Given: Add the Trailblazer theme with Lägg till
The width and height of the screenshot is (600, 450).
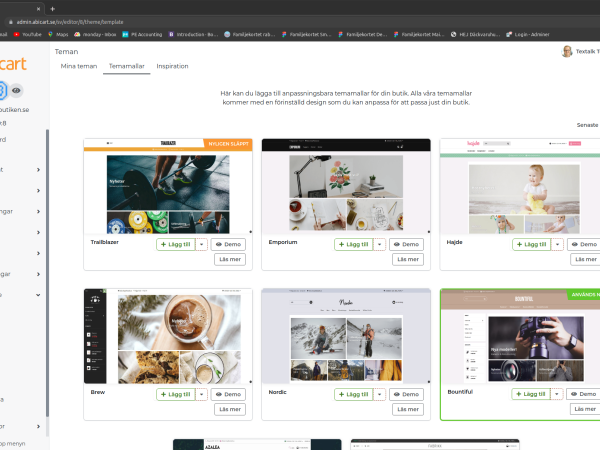Looking at the screenshot, I should pyautogui.click(x=176, y=245).
